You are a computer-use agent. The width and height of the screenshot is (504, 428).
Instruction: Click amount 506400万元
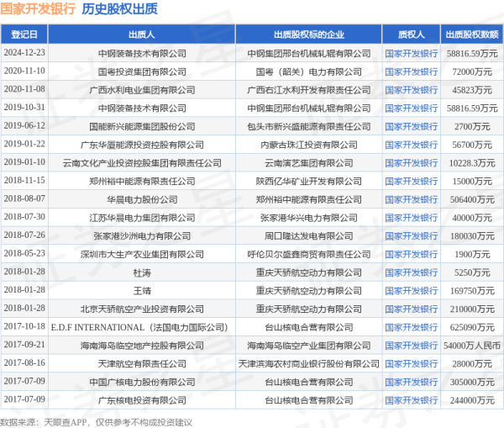(x=472, y=199)
